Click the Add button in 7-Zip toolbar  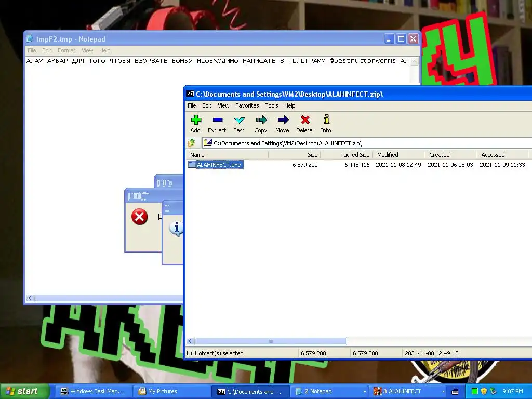[196, 124]
